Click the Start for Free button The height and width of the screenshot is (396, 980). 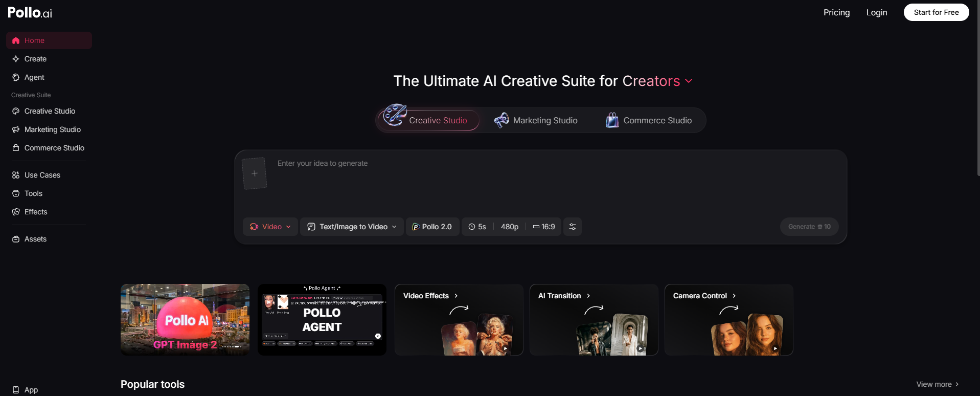click(x=936, y=12)
